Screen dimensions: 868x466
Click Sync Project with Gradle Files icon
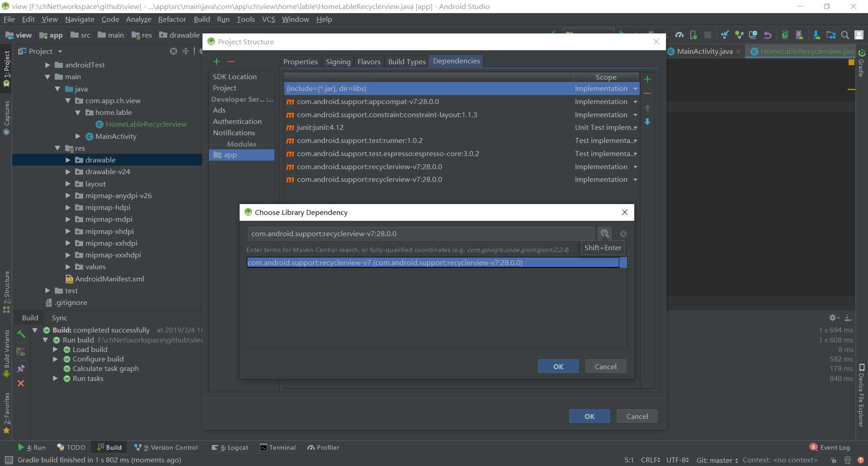[785, 35]
